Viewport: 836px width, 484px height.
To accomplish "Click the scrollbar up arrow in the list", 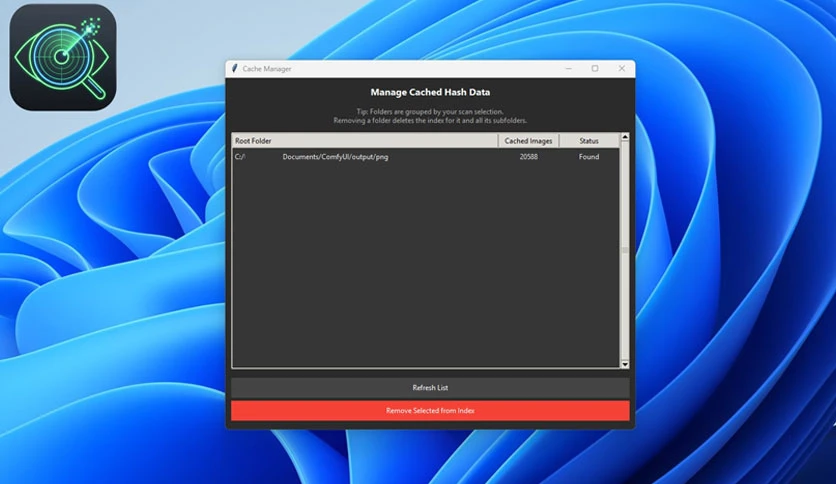I will pyautogui.click(x=625, y=137).
